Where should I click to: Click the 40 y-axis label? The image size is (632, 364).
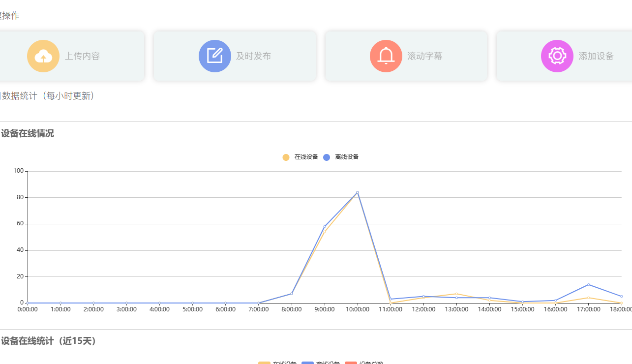point(20,250)
